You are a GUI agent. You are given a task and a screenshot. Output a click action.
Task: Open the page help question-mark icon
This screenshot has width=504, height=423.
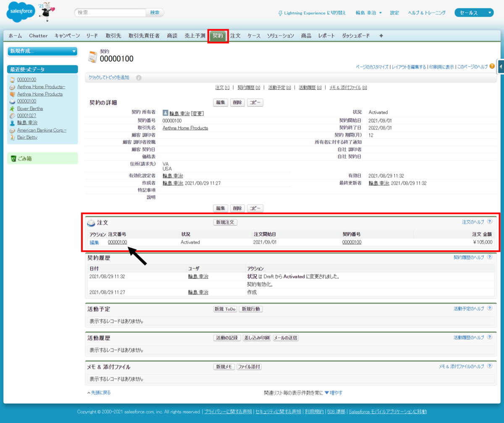click(x=492, y=66)
